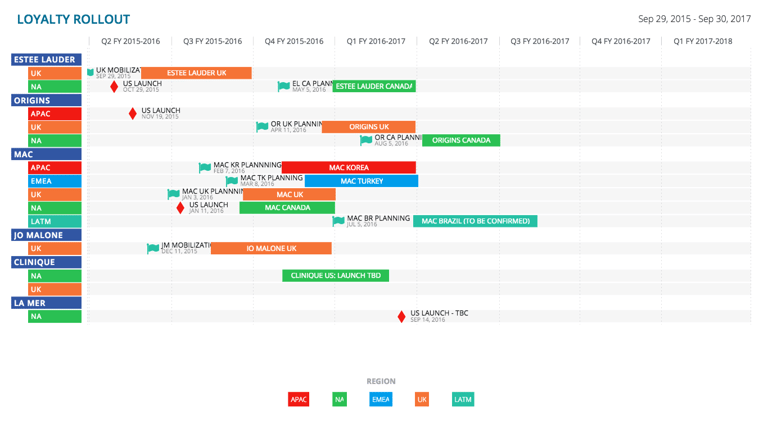Select the NA row under Clinique

pyautogui.click(x=55, y=276)
